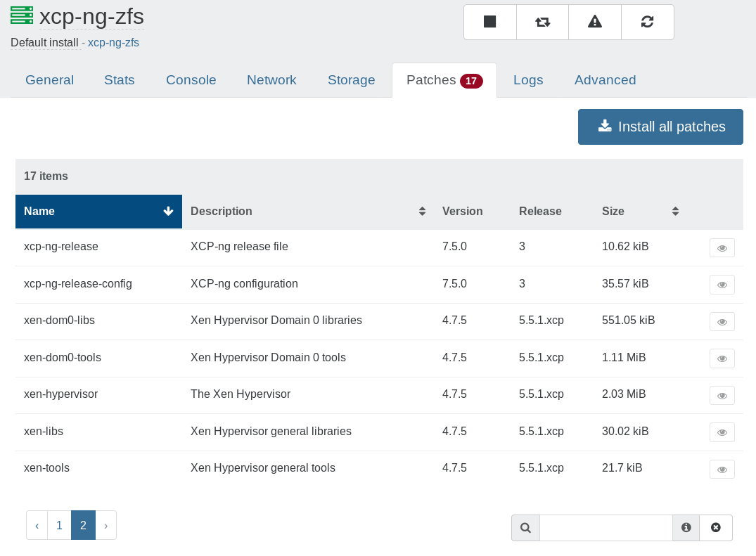View details of xcp-ng-release-config eye icon
Image resolution: width=756 pixels, height=556 pixels.
click(722, 285)
